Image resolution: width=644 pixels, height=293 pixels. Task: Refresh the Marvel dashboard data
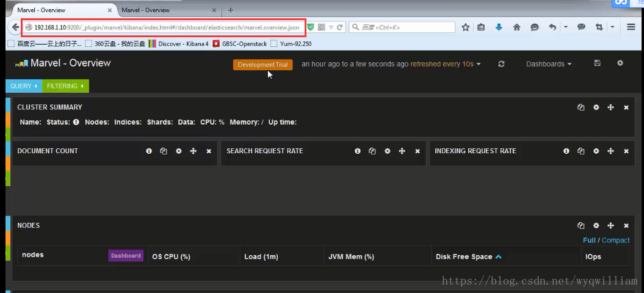(x=501, y=64)
